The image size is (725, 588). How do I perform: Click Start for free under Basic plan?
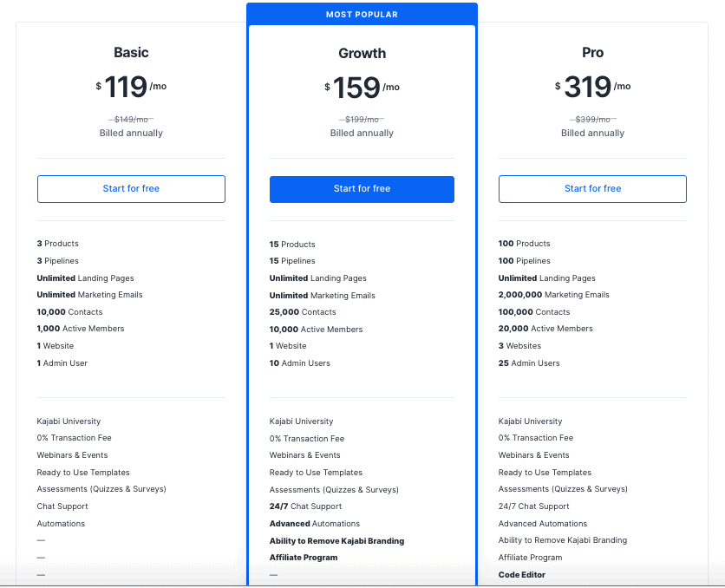click(131, 188)
